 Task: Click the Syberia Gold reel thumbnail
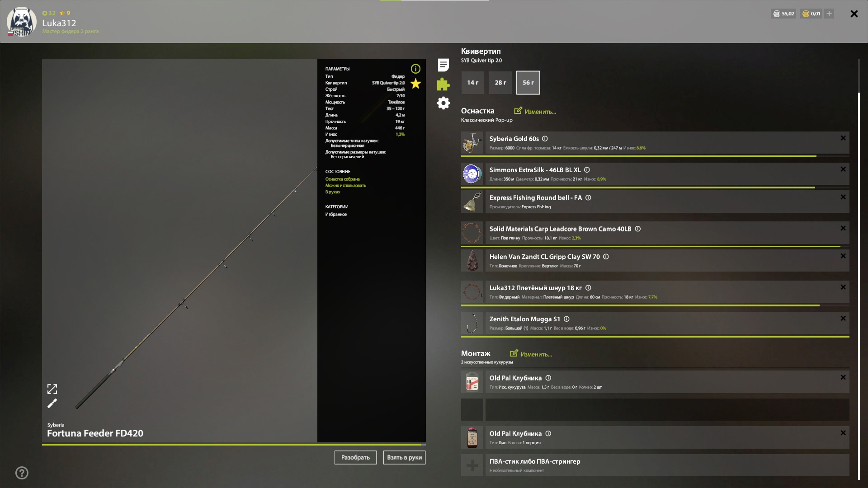[x=472, y=143]
